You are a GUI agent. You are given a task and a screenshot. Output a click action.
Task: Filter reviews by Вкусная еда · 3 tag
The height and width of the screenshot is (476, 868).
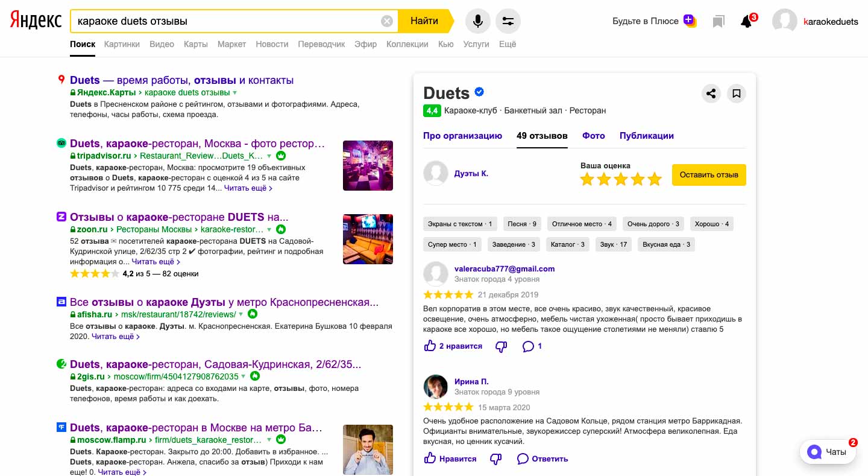tap(667, 244)
